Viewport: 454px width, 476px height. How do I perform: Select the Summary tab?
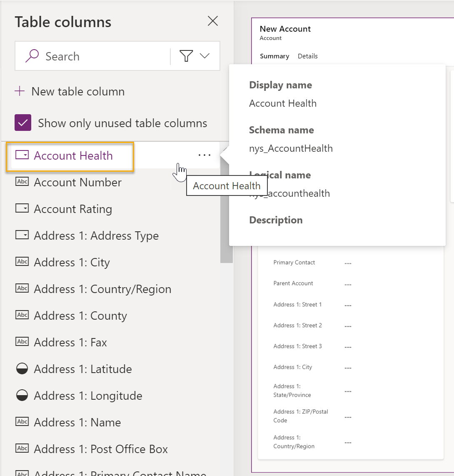(274, 56)
